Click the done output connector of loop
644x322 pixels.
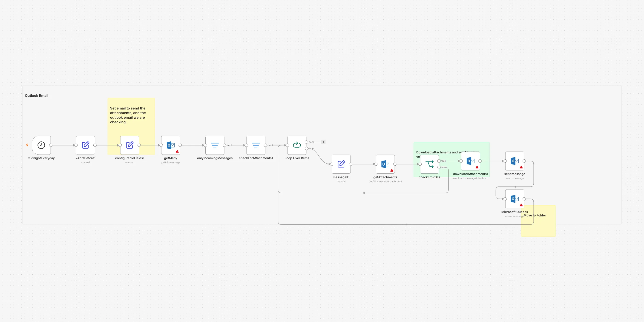click(x=306, y=142)
